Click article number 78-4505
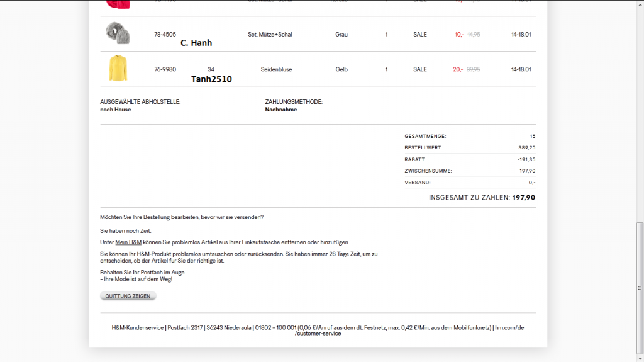Screen dimensions: 644x362 pyautogui.click(x=165, y=35)
